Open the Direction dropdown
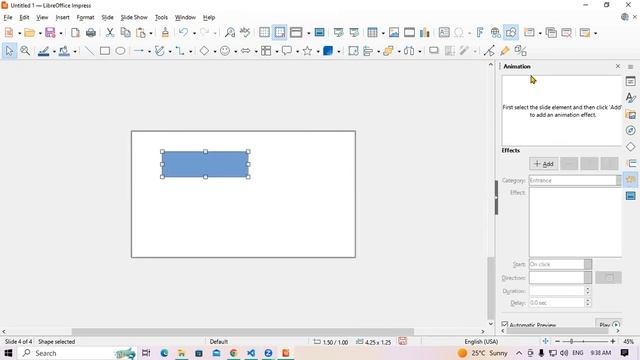 click(x=560, y=278)
